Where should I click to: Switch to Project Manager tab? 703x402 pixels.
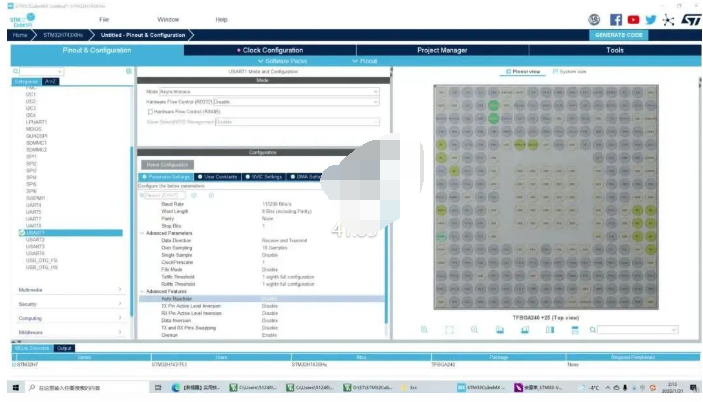pos(442,50)
